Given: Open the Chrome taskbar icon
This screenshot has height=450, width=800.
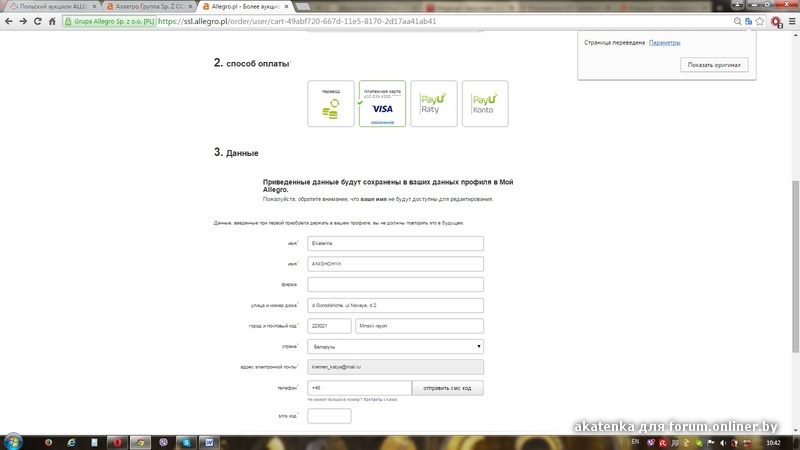Looking at the screenshot, I should tap(140, 442).
